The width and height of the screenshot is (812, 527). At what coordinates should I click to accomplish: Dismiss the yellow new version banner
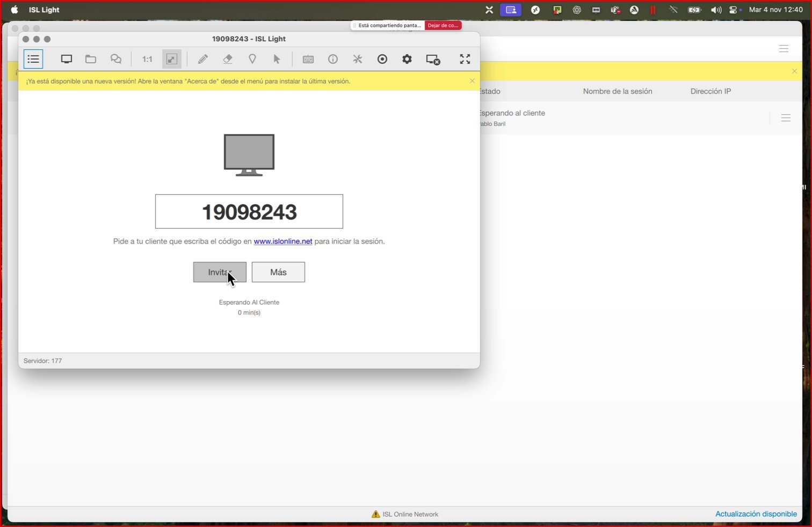coord(473,81)
